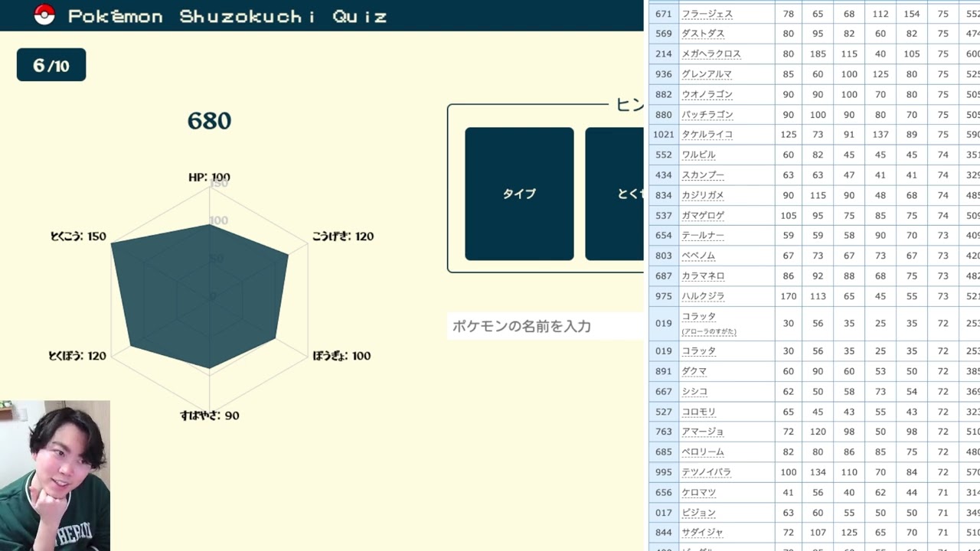Open the ガマゲロゲ link in the table
Image resolution: width=980 pixels, height=551 pixels.
[703, 215]
